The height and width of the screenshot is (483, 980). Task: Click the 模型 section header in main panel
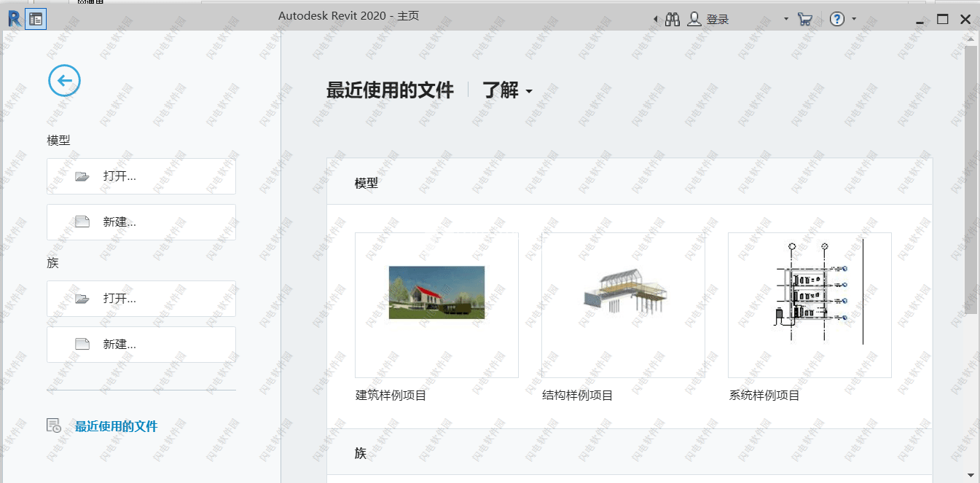click(x=366, y=183)
